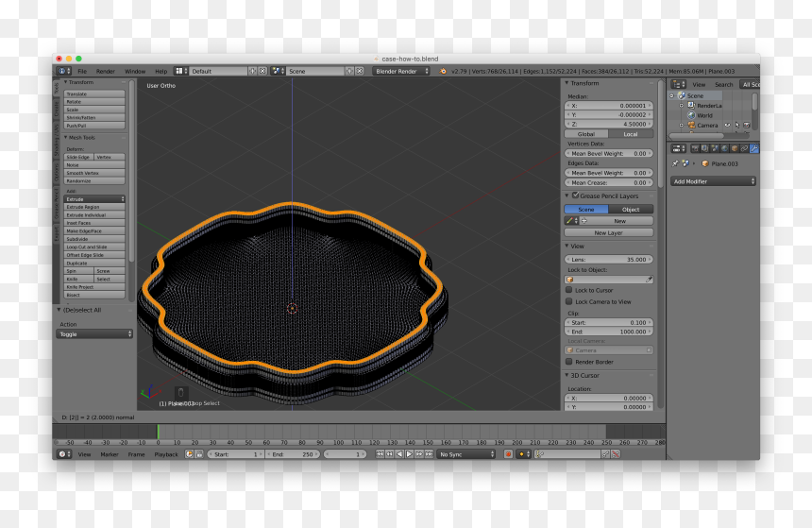Click the Subdivide button
Screen dimensions: 812x528
point(94,239)
